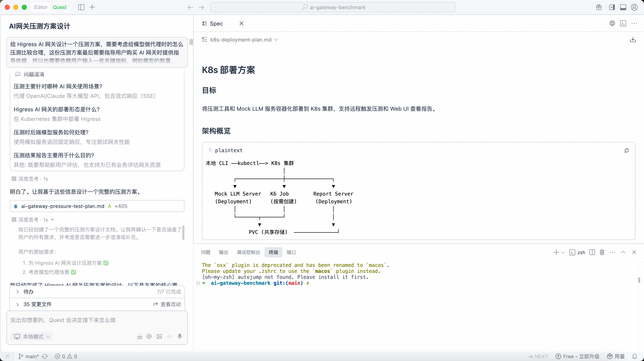
Task: Download the k8s-deployment-plan.md spec
Action: 632,40
